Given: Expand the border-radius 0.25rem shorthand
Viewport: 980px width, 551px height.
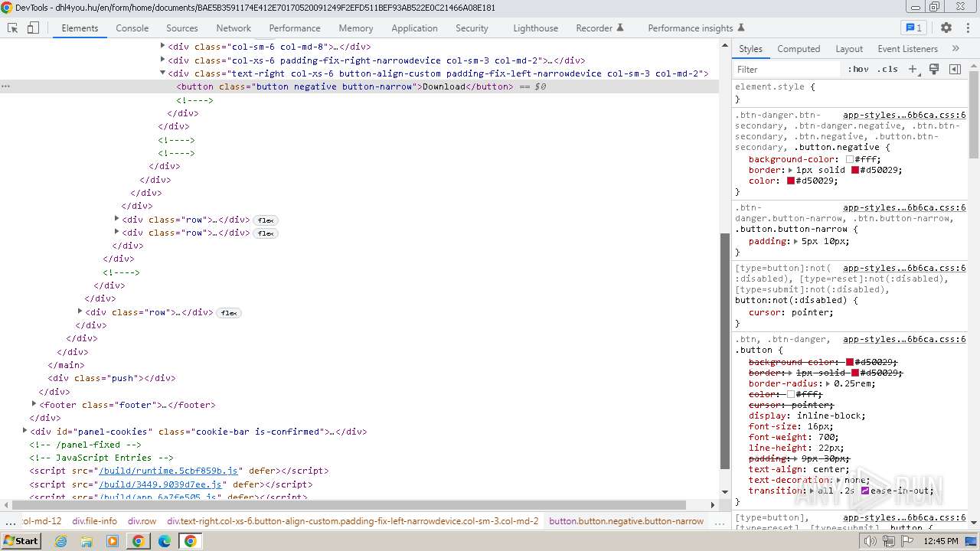Looking at the screenshot, I should click(x=828, y=383).
